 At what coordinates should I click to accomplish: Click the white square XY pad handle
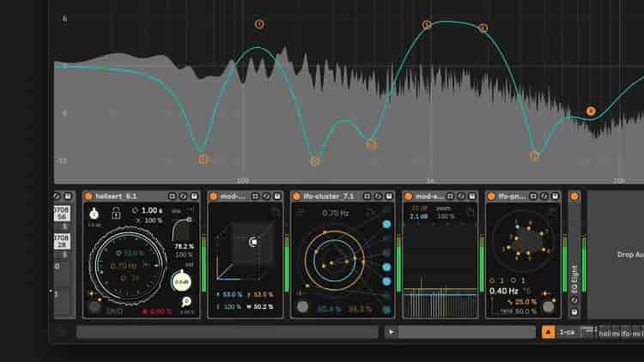click(253, 243)
